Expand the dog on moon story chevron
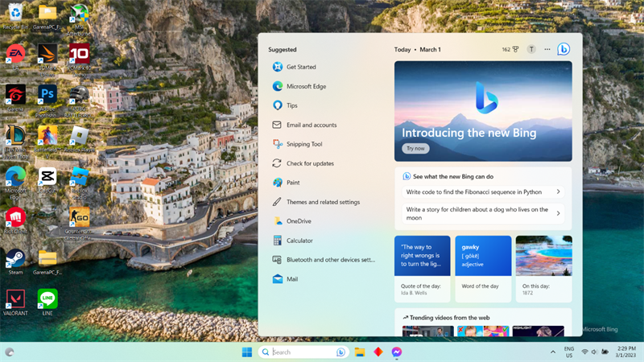The image size is (644, 362). pos(558,213)
